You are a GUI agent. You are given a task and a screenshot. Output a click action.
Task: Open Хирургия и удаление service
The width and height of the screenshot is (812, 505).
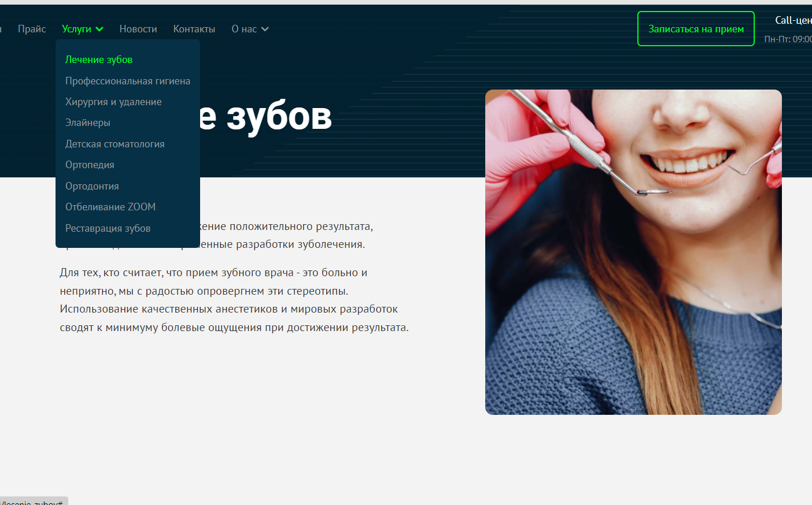tap(113, 102)
